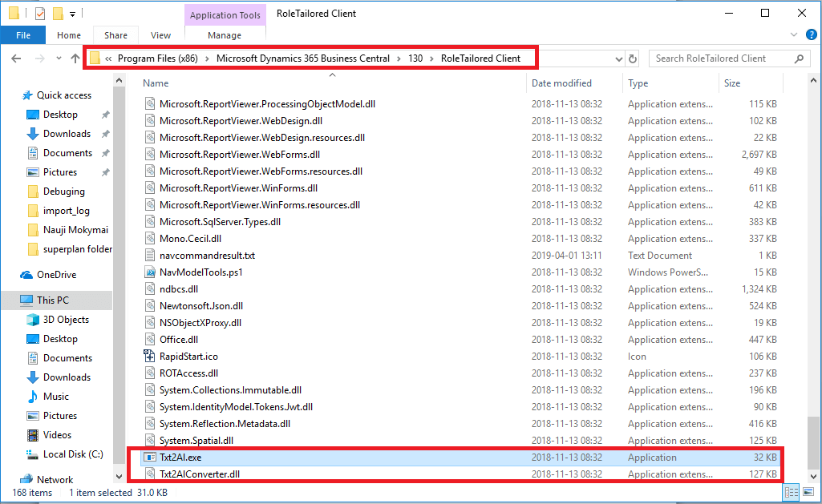Switch to the View ribbon tab
Image resolution: width=822 pixels, height=504 pixels.
160,35
